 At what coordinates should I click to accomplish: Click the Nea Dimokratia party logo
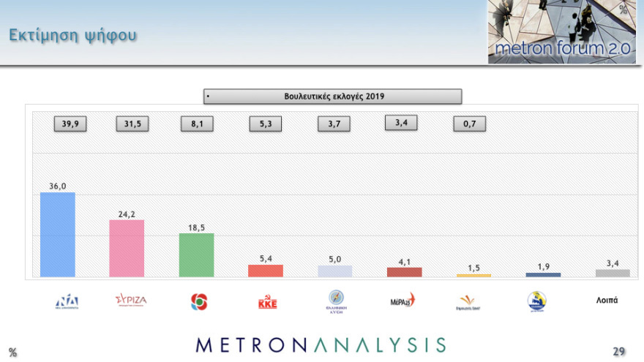(x=67, y=301)
